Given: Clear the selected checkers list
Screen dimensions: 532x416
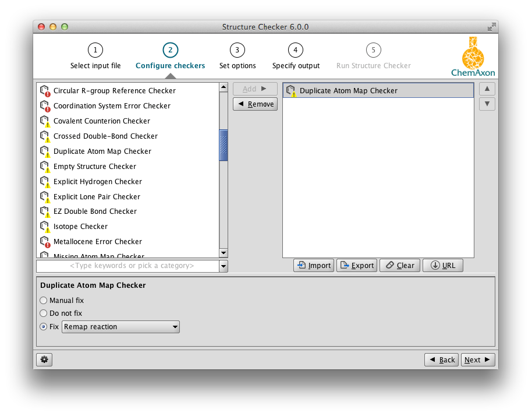Looking at the screenshot, I should [x=400, y=265].
